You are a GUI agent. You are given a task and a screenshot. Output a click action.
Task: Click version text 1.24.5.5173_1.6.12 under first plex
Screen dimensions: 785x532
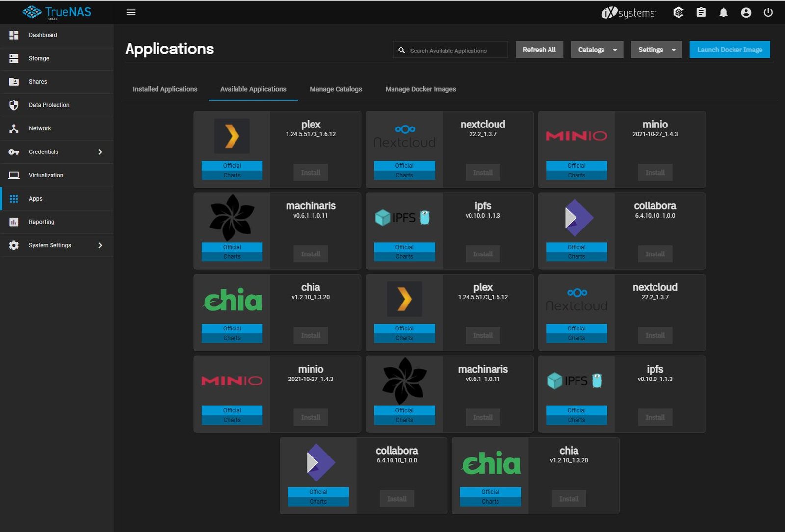[x=311, y=134]
